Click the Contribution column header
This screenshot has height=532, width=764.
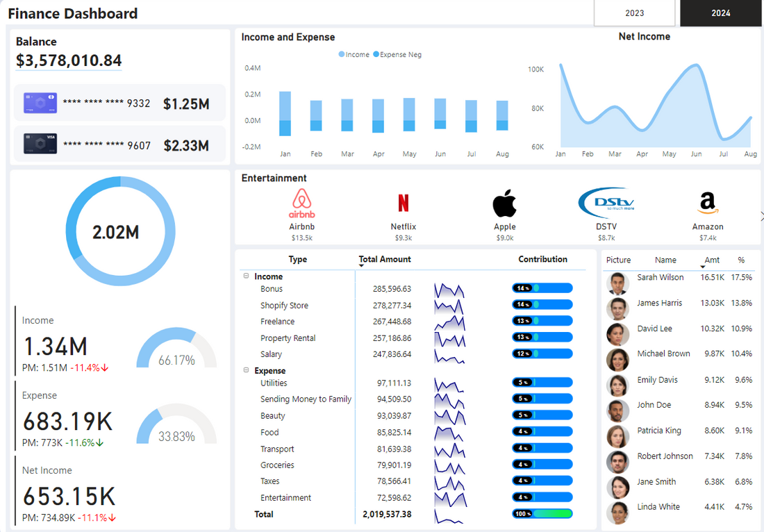click(542, 259)
